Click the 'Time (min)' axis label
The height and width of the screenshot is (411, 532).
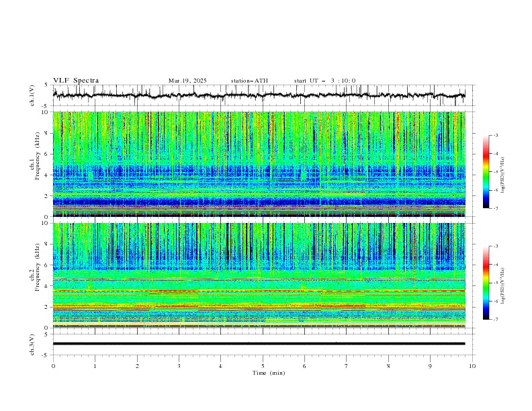click(x=269, y=373)
